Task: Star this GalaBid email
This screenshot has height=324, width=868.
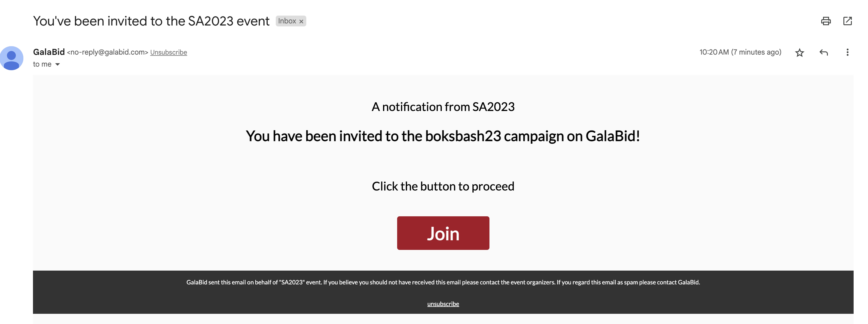Action: (x=799, y=52)
